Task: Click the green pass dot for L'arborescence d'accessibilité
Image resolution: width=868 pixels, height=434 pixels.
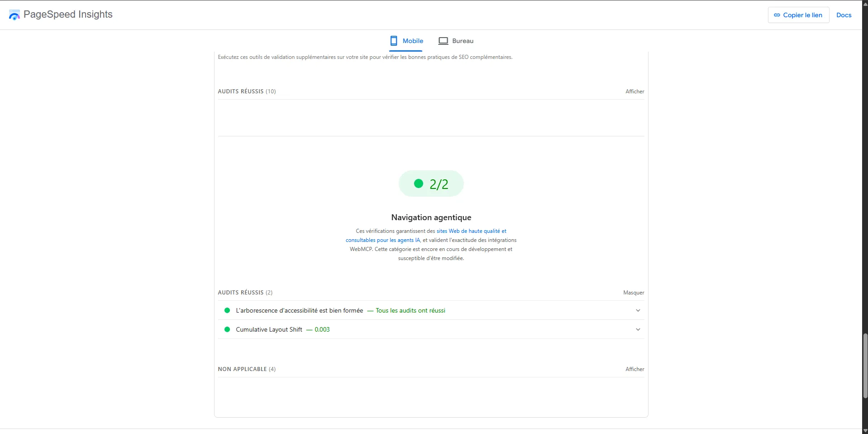Action: pos(227,310)
